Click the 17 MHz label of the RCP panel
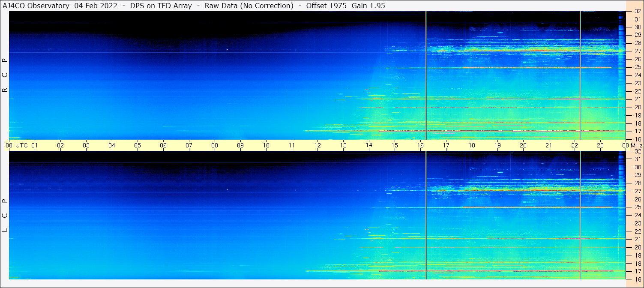 click(638, 131)
